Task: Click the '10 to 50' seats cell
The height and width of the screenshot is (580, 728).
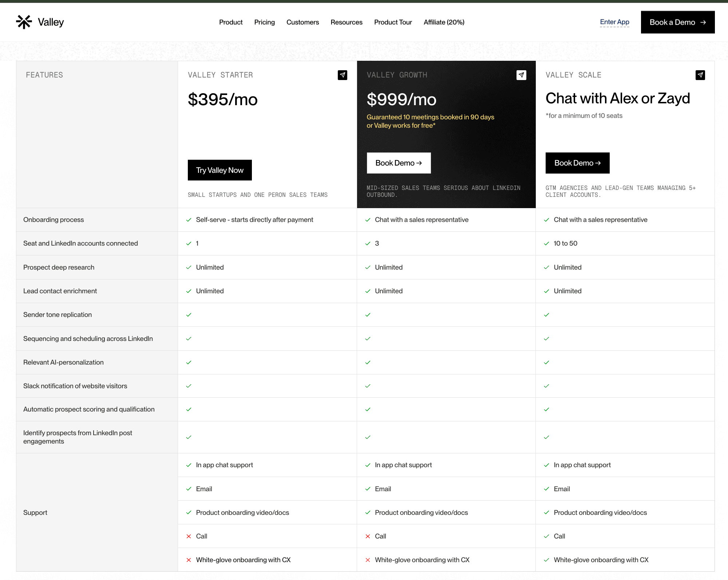Action: point(565,243)
